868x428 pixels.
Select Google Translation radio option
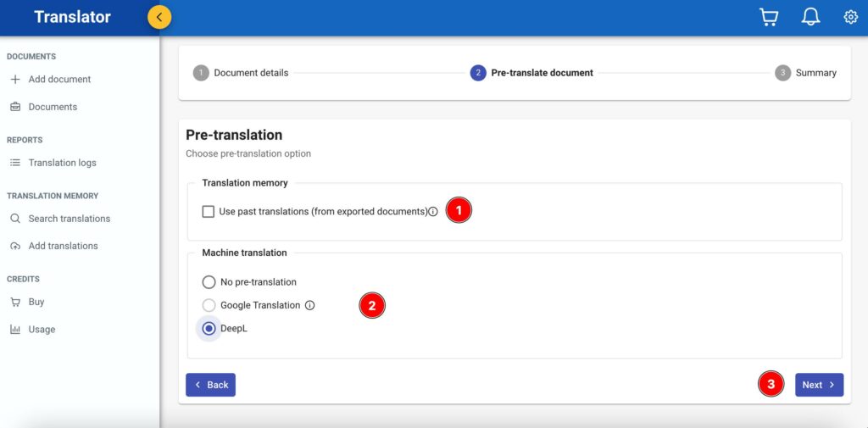(x=209, y=305)
